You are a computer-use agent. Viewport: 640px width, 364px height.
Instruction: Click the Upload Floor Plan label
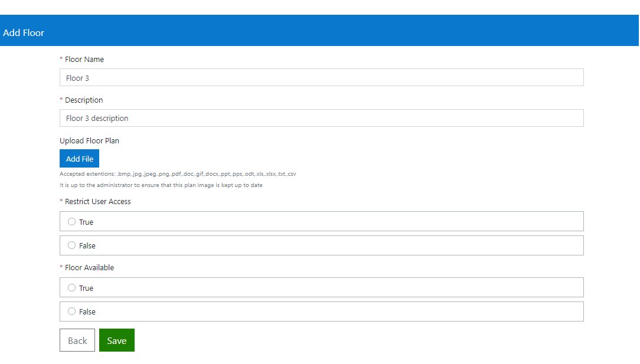pyautogui.click(x=89, y=141)
